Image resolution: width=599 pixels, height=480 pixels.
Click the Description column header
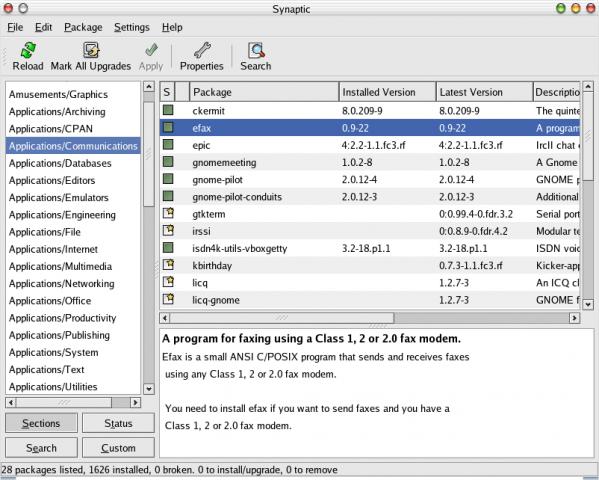point(557,92)
